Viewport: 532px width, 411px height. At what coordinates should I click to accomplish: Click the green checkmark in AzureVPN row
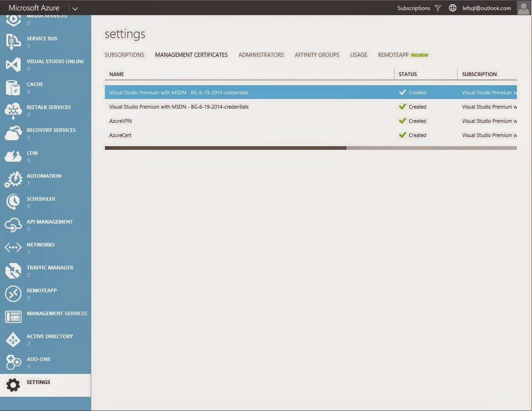point(402,121)
